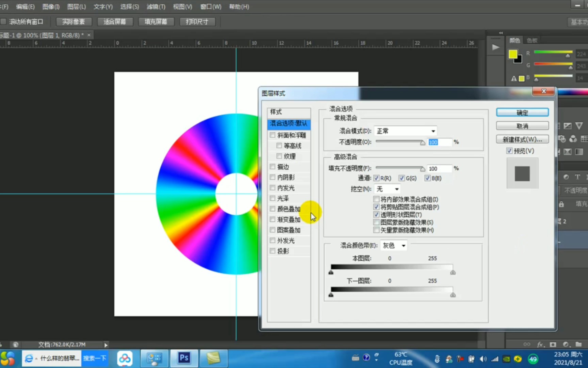Screen dimensions: 588x368
Task: Open status bar document info arrow
Action: point(105,345)
